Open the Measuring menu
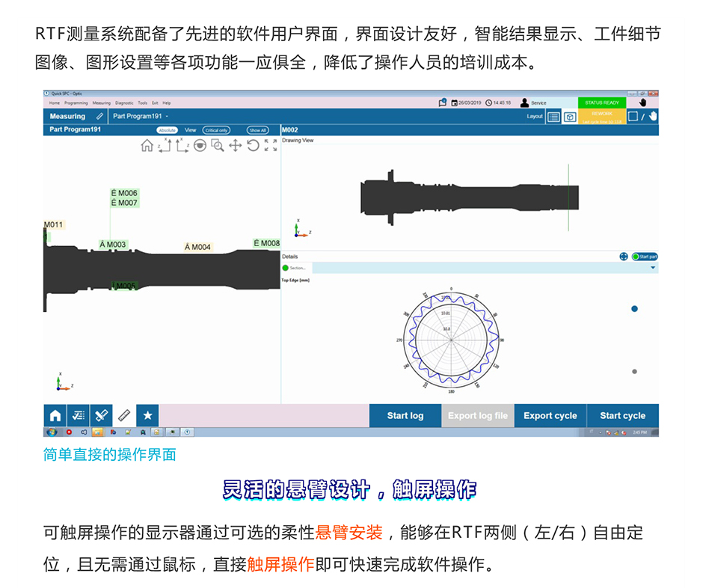Viewport: 703px width, 588px height. (x=101, y=102)
